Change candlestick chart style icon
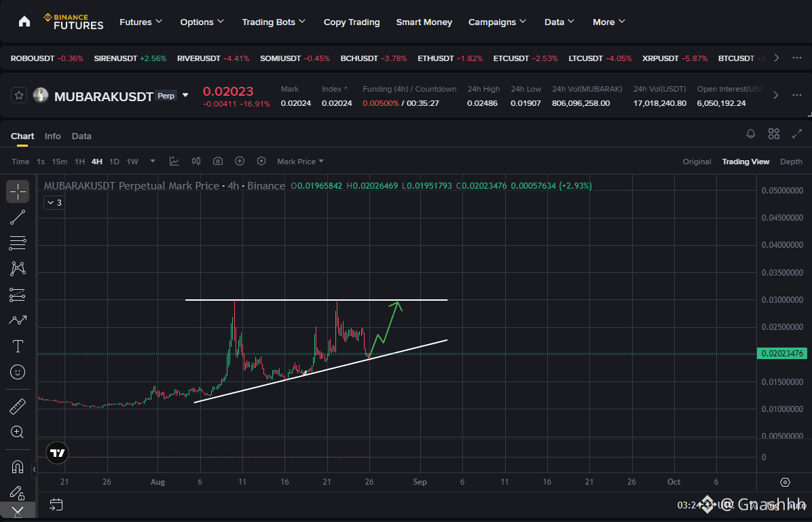 click(x=196, y=162)
